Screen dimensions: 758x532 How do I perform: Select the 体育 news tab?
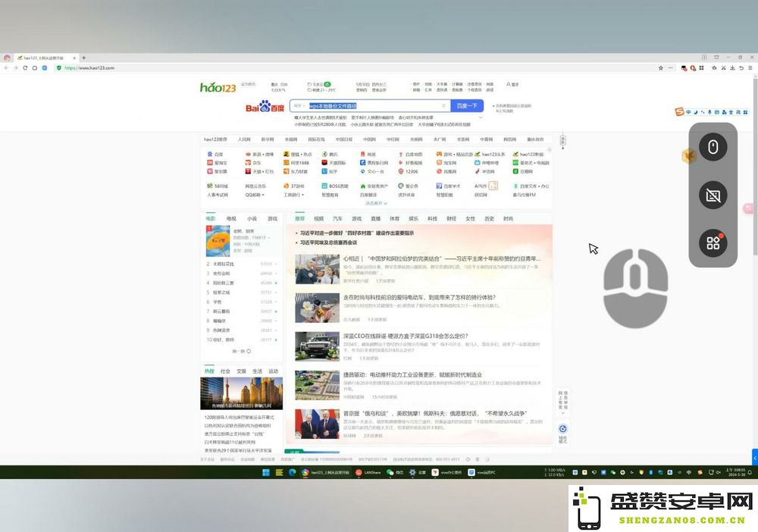(394, 219)
